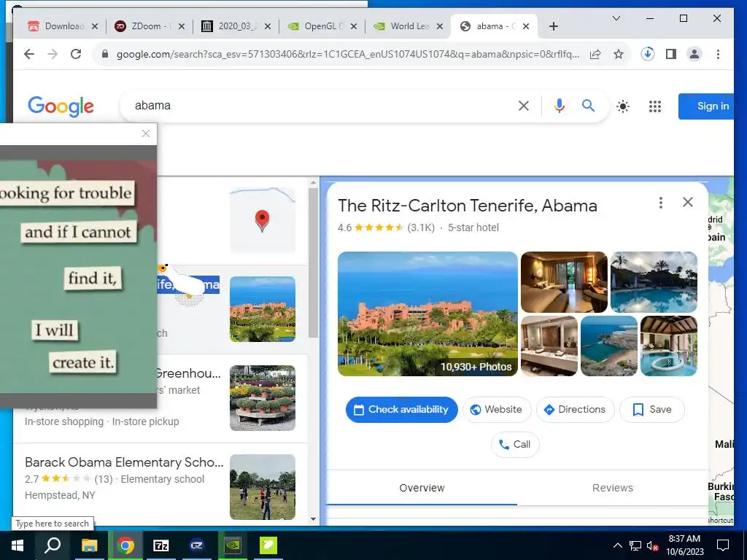Screen dimensions: 747x560
Task: Open the Reviews tab
Action: (x=613, y=488)
